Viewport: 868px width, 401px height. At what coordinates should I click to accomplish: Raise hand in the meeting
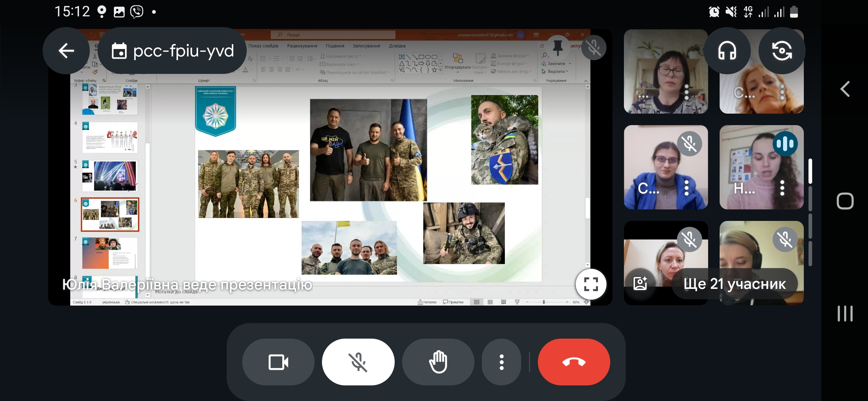tap(438, 362)
